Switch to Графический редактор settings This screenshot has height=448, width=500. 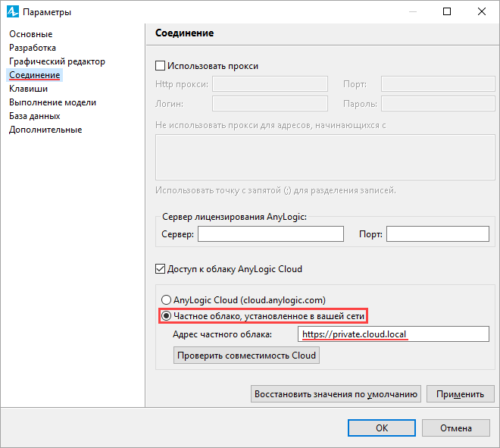point(57,61)
